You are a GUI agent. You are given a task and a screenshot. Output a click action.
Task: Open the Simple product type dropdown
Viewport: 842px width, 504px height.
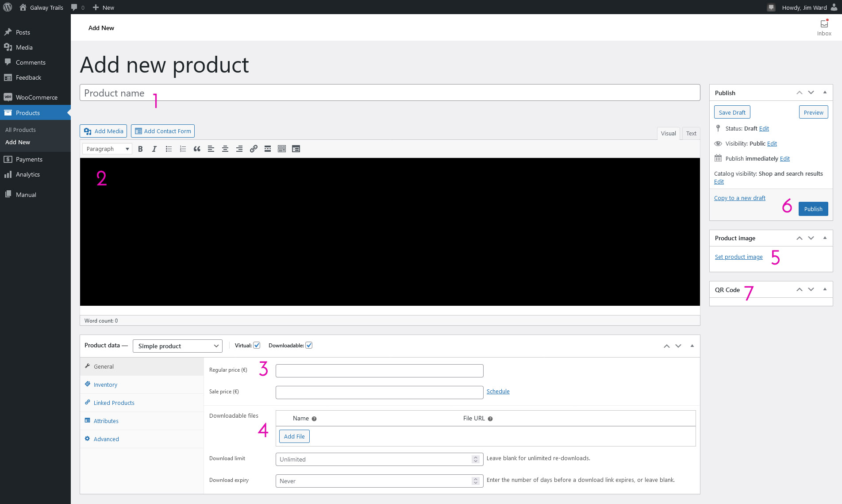177,346
